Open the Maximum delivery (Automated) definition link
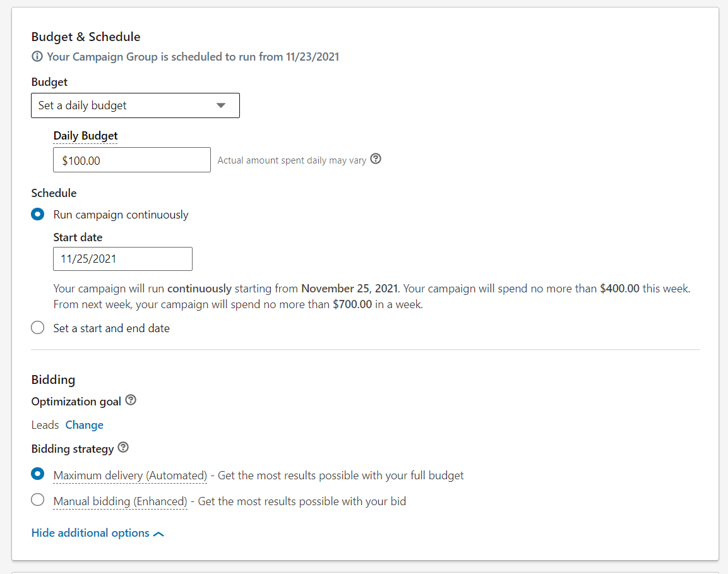728x574 pixels. coord(129,475)
